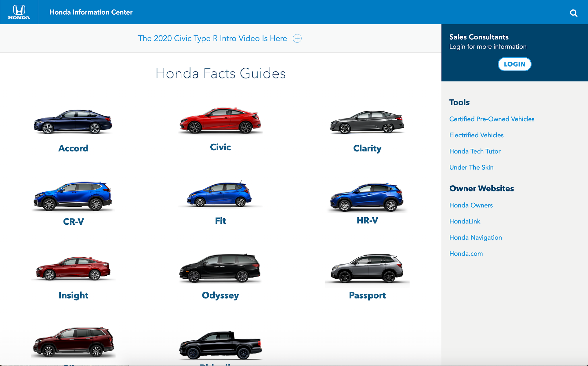Select the red Civic car image

point(220,120)
